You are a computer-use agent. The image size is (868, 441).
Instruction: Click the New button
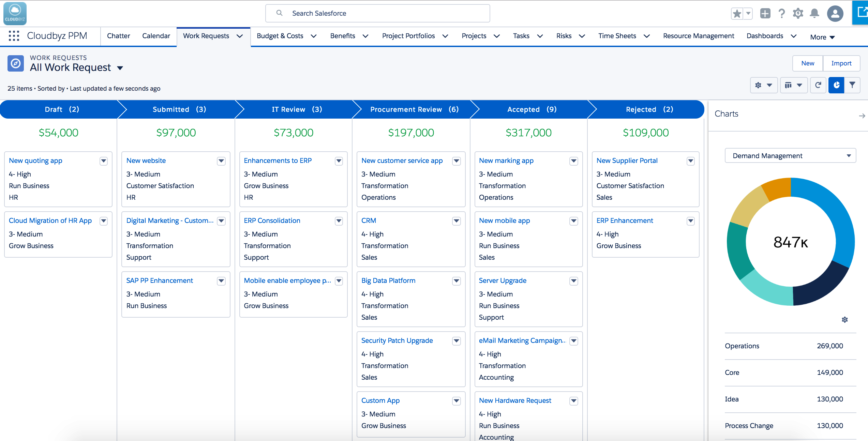(808, 63)
